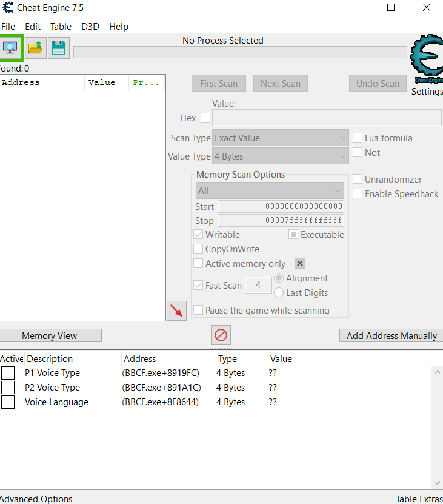Click the Next Scan button
Viewport: 443px width, 504px height.
pyautogui.click(x=281, y=83)
